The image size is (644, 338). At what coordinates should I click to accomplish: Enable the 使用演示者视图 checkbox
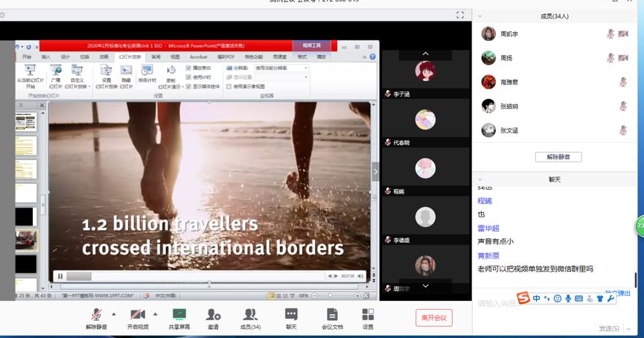click(229, 86)
